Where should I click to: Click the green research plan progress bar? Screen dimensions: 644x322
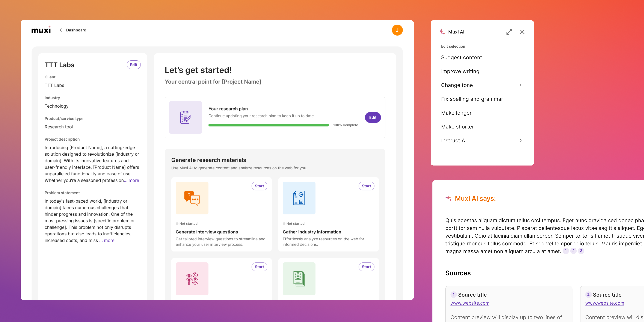tap(268, 125)
